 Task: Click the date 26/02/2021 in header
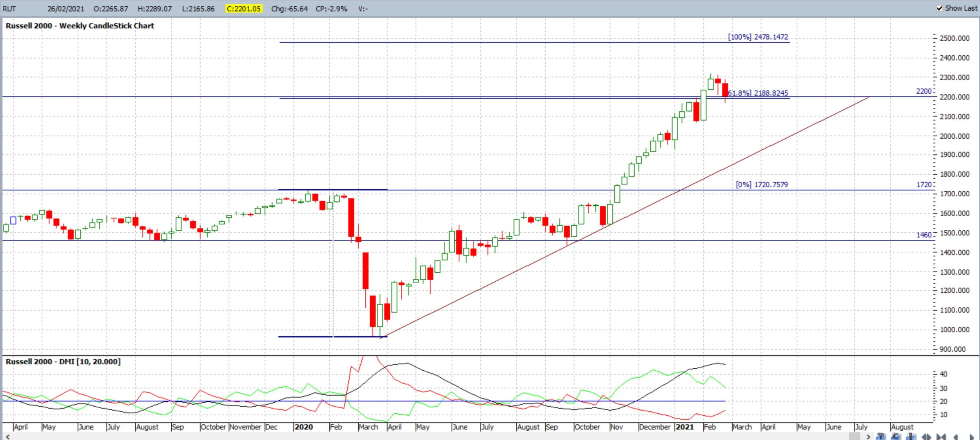(x=65, y=9)
